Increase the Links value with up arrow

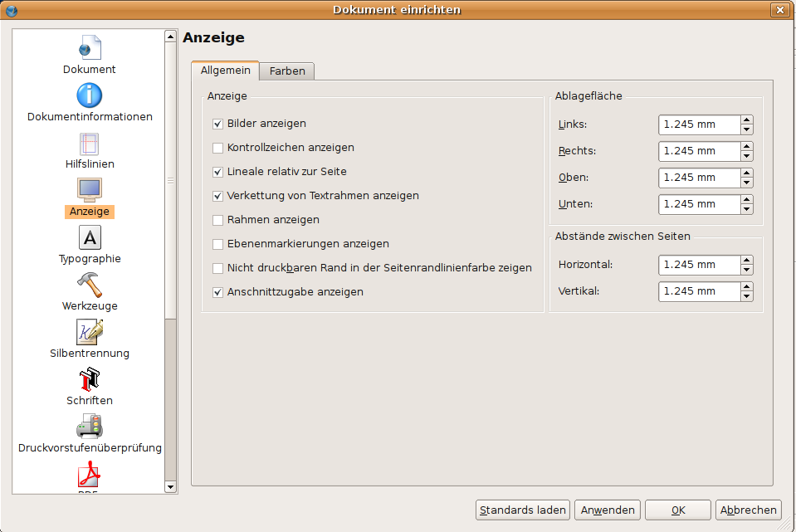(747, 120)
